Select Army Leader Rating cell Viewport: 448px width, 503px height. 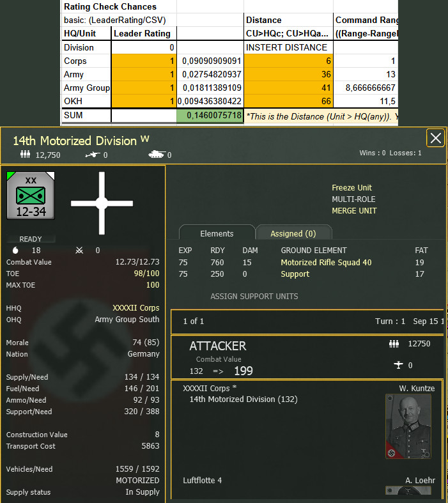[144, 74]
